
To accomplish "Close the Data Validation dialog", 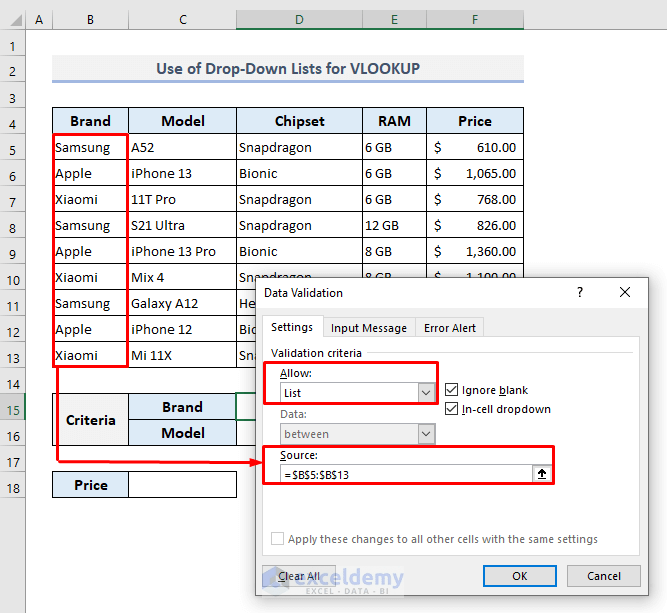I will point(624,292).
